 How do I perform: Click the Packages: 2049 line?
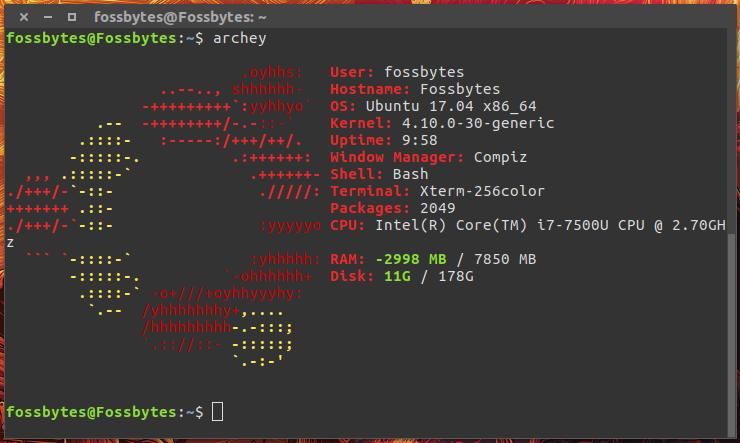pyautogui.click(x=392, y=208)
